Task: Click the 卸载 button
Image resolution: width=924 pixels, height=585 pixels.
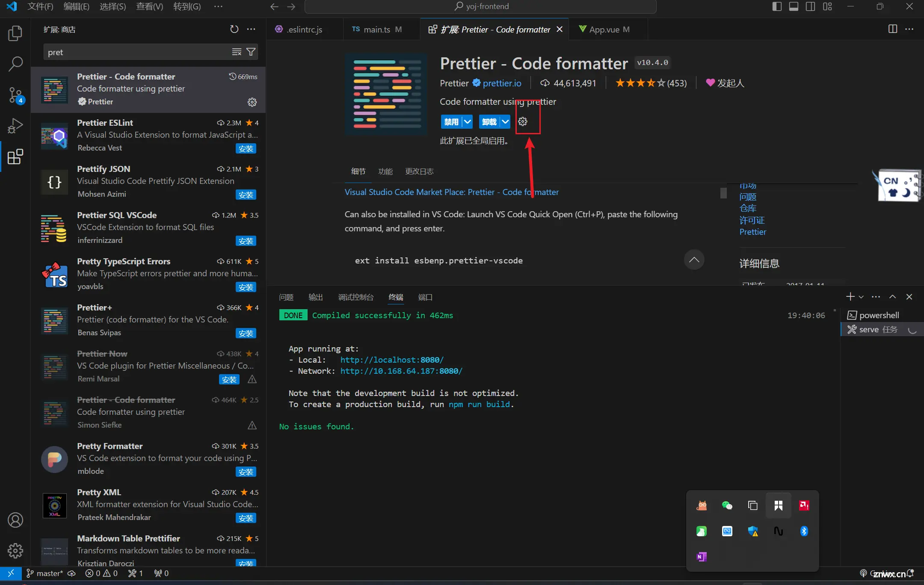Action: [x=489, y=121]
